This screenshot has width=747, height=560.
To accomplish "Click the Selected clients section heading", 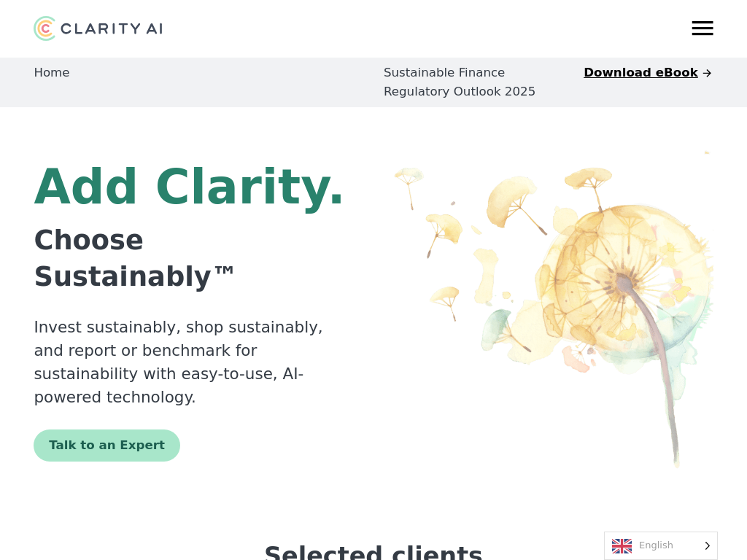I will point(373,552).
